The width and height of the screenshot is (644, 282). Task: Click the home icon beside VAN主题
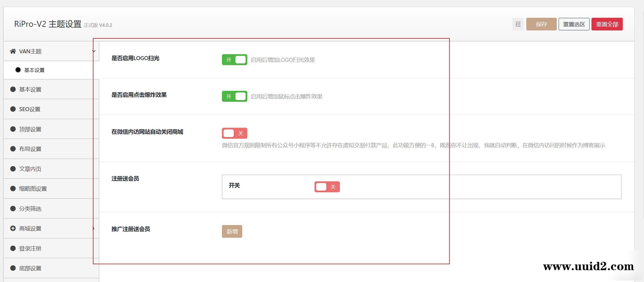point(12,51)
